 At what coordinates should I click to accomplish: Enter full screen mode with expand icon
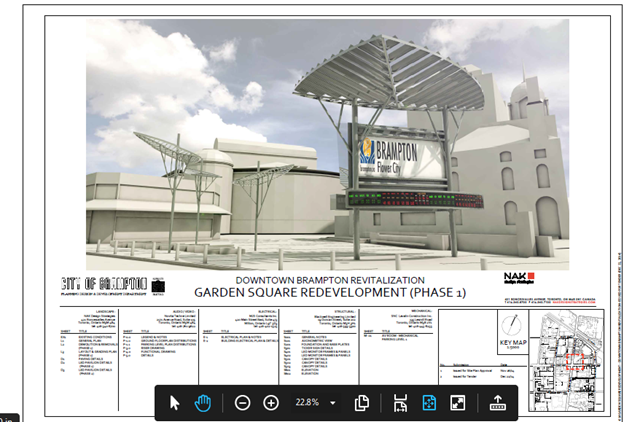458,402
